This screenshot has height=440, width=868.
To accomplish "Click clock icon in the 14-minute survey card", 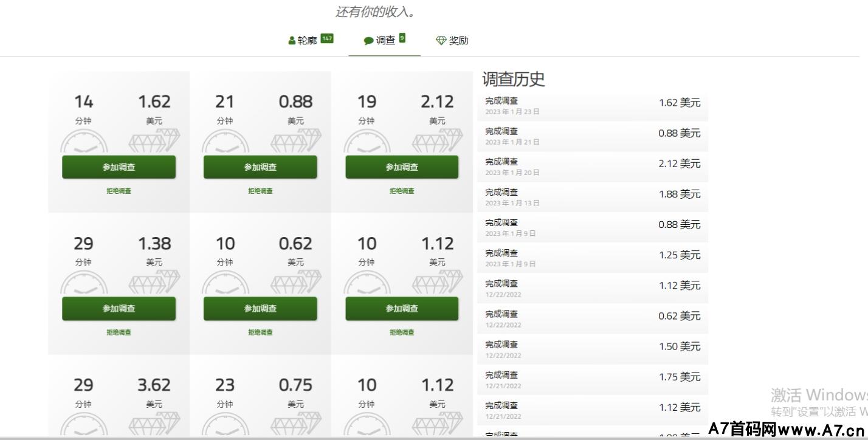I will [x=84, y=142].
